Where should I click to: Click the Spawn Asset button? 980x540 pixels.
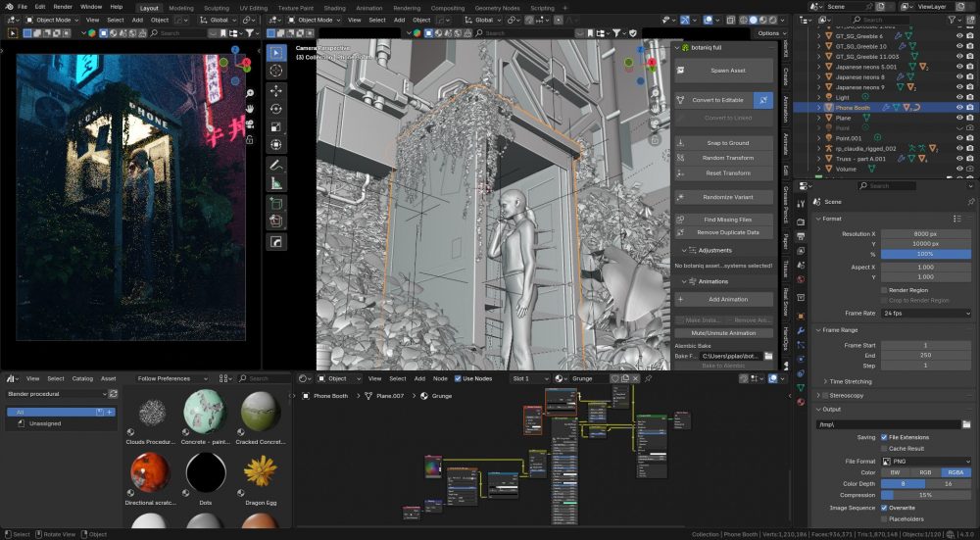(x=727, y=71)
